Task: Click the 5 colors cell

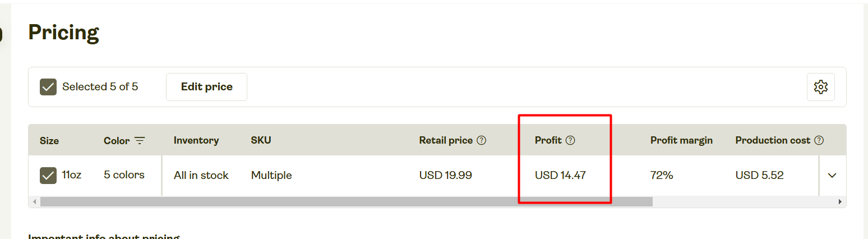Action: click(x=124, y=175)
